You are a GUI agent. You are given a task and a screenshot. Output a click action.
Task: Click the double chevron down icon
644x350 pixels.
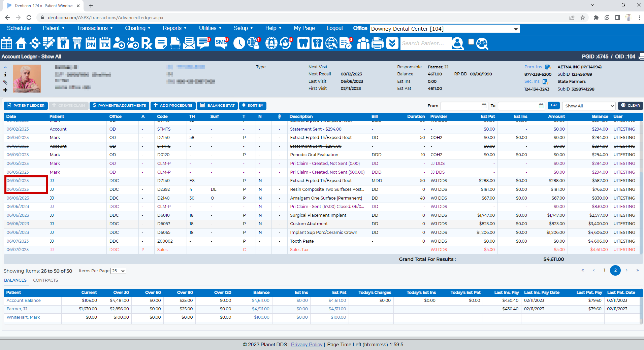[x=392, y=43]
